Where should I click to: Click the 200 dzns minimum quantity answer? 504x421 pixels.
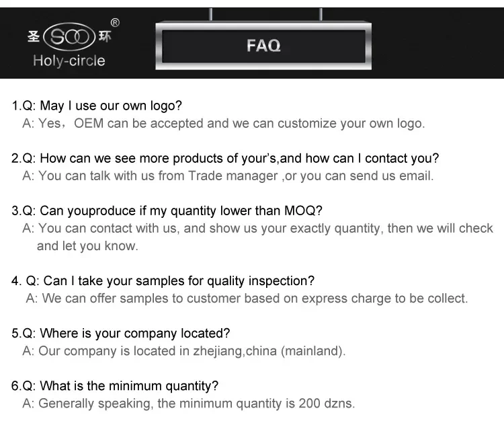(x=189, y=404)
